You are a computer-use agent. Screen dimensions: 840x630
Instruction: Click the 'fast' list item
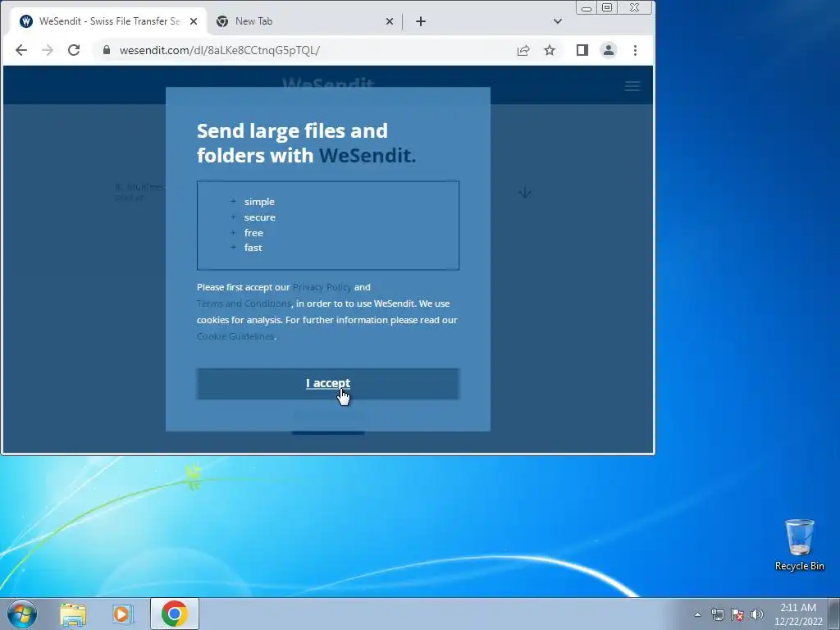(253, 248)
